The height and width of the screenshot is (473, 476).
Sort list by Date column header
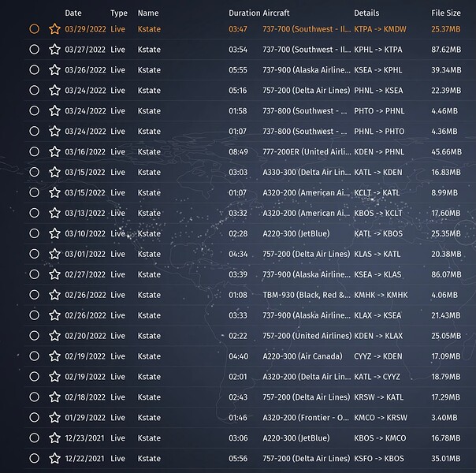tap(73, 13)
